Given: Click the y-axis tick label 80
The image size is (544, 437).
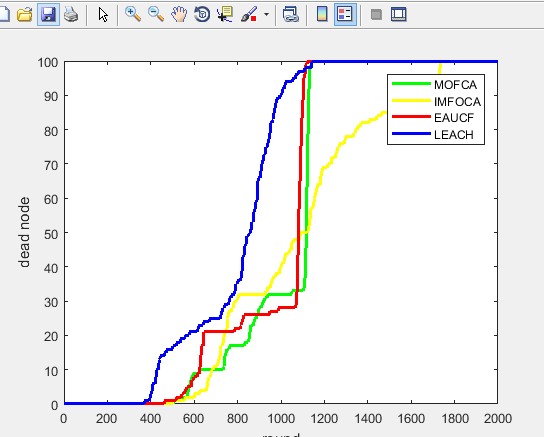Looking at the screenshot, I should pyautogui.click(x=51, y=131).
